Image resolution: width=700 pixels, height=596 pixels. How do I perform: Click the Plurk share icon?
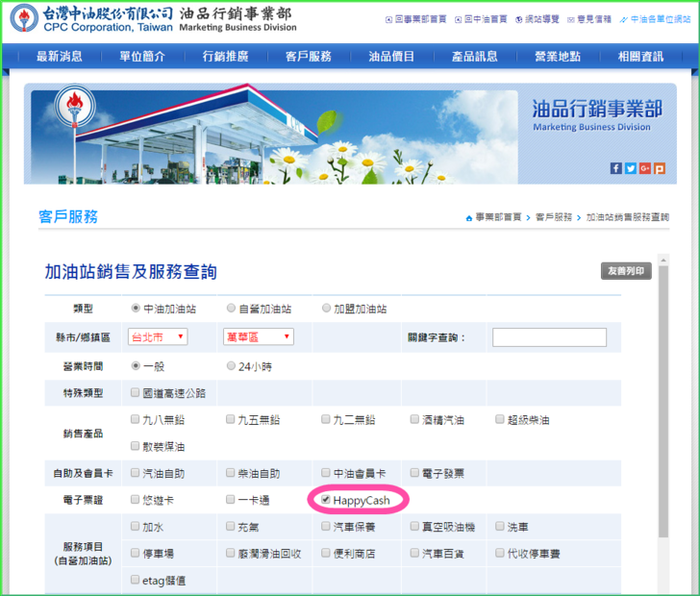(660, 168)
